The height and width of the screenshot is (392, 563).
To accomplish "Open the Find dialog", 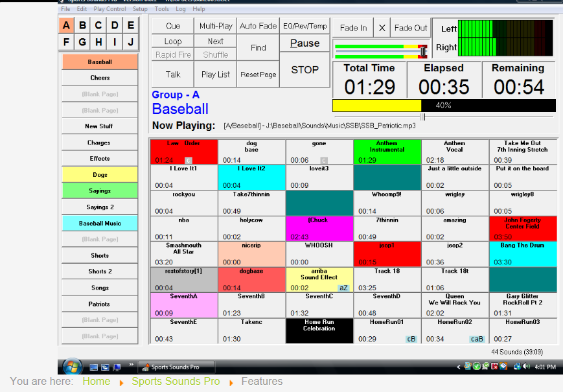I will click(258, 48).
